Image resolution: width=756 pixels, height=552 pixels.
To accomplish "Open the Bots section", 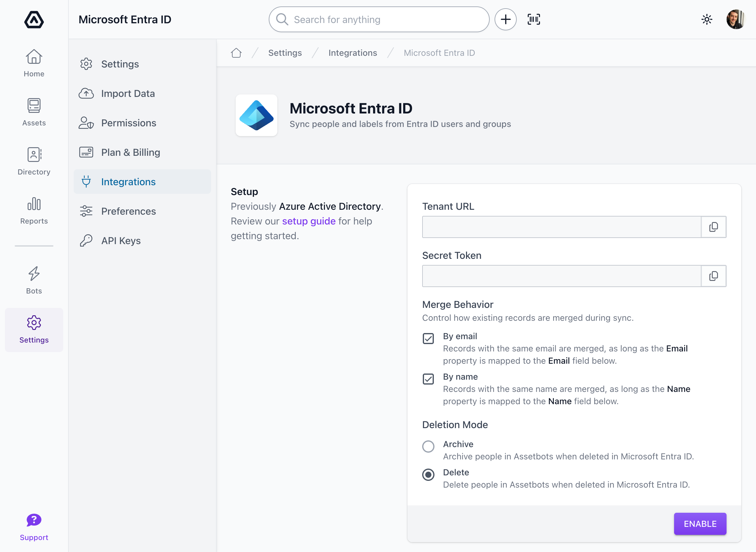I will (34, 280).
